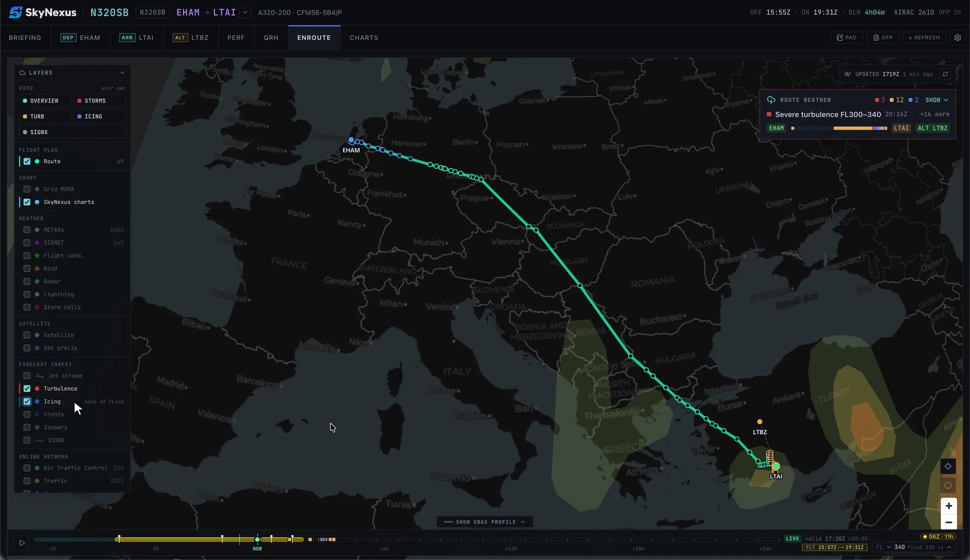This screenshot has width=970, height=560.
Task: Uncheck the Icing forecast layer
Action: (27, 401)
